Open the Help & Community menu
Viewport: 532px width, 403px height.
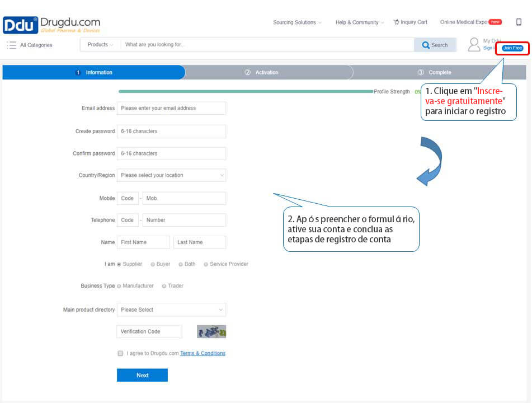point(359,22)
